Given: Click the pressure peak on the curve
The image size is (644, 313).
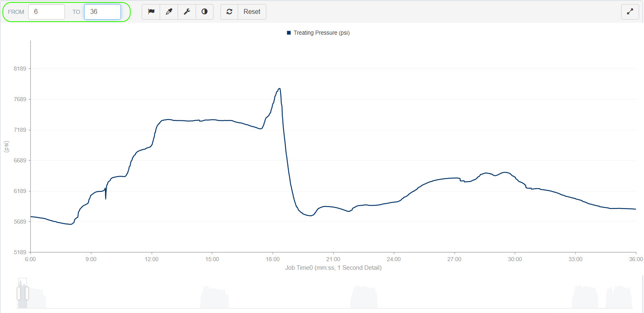Looking at the screenshot, I should (279, 89).
